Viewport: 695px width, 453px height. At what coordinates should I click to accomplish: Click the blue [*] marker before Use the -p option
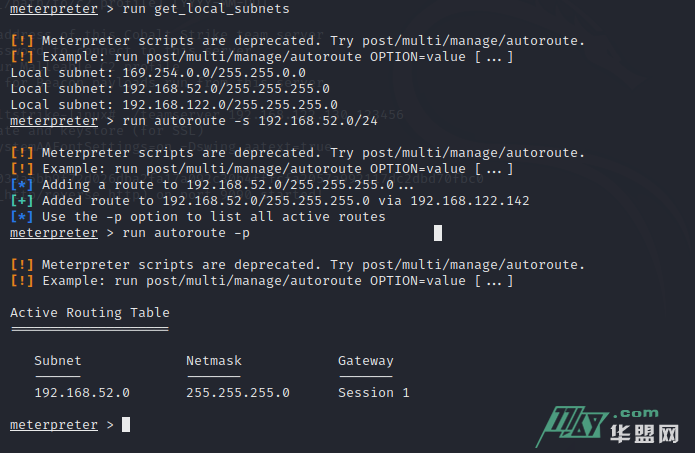[x=21, y=217]
